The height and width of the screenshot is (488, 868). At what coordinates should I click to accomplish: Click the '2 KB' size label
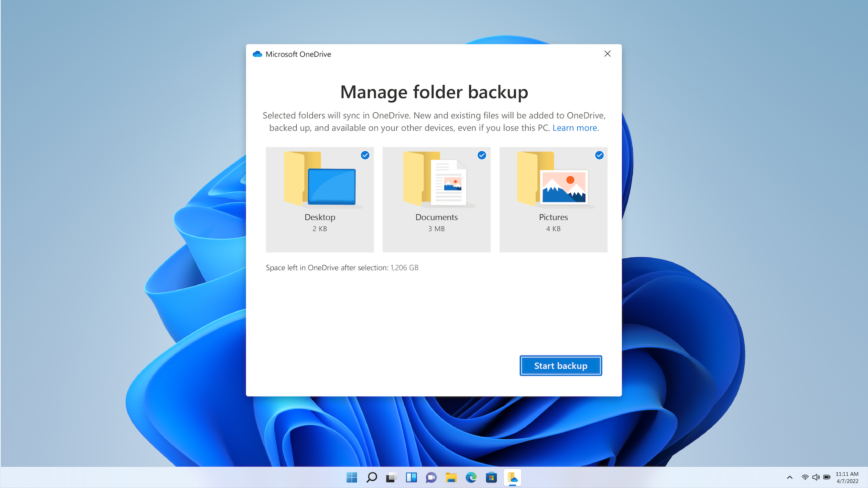(320, 229)
